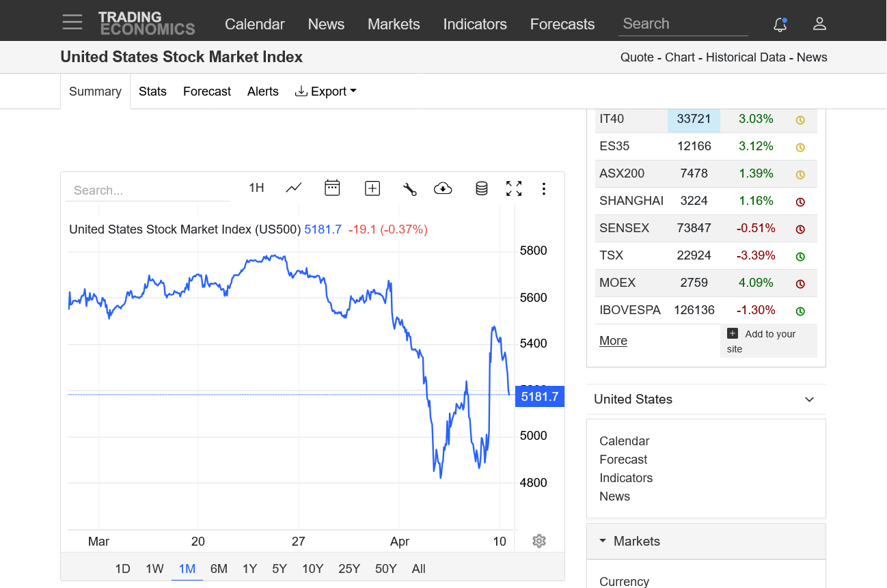Screen dimensions: 887x588
Task: Switch to the Forecast tab
Action: click(x=207, y=92)
